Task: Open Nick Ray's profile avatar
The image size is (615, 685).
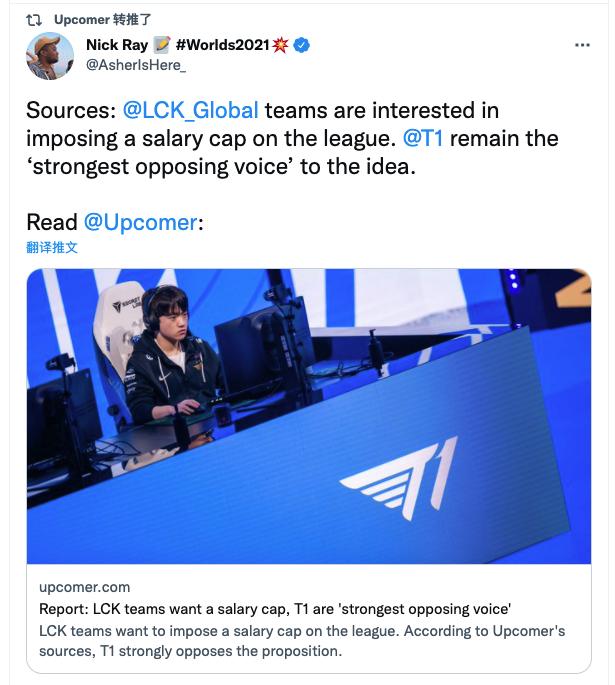Action: 50,56
